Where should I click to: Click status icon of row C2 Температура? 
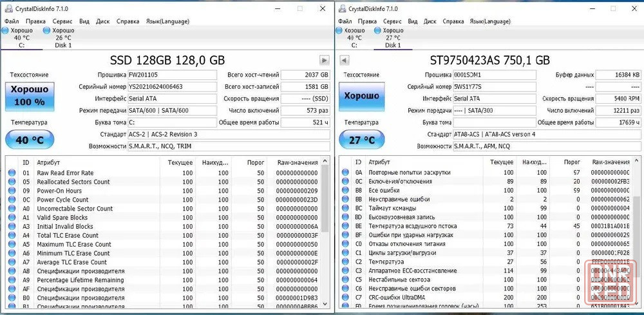345,262
